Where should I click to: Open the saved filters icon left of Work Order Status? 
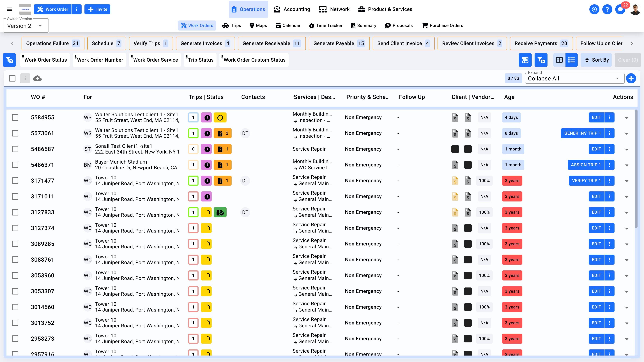[10, 60]
